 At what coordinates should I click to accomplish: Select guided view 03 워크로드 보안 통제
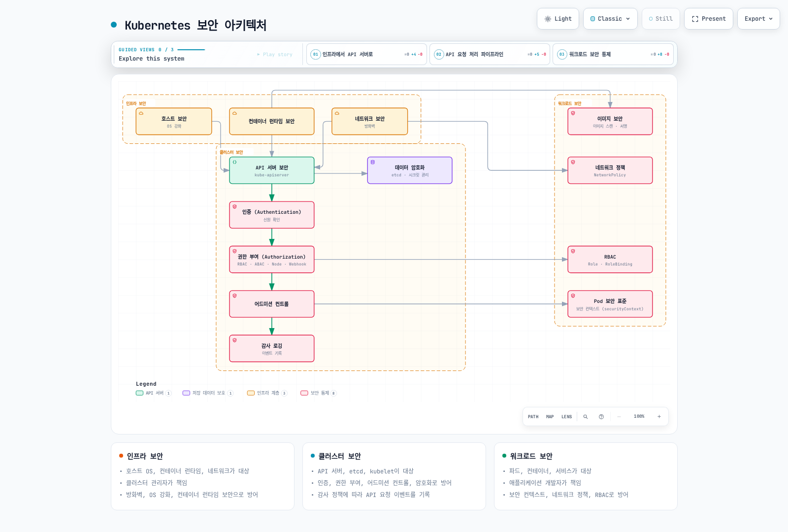click(x=613, y=54)
